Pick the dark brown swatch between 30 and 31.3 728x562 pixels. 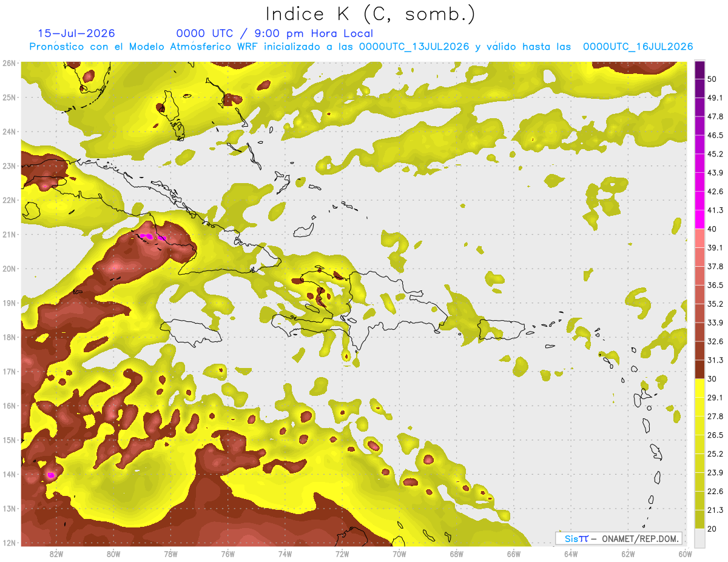(699, 369)
